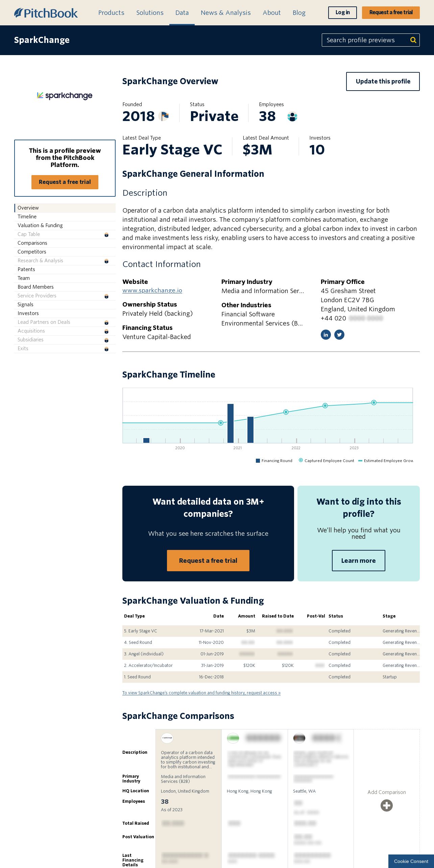Go to the Blog page
The image size is (434, 868).
pyautogui.click(x=299, y=13)
